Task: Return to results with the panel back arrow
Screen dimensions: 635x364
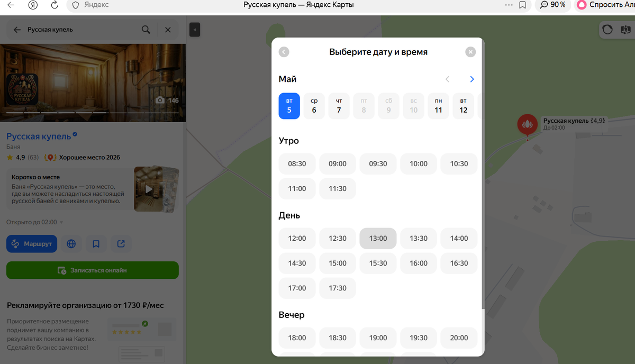Action: pos(17,30)
